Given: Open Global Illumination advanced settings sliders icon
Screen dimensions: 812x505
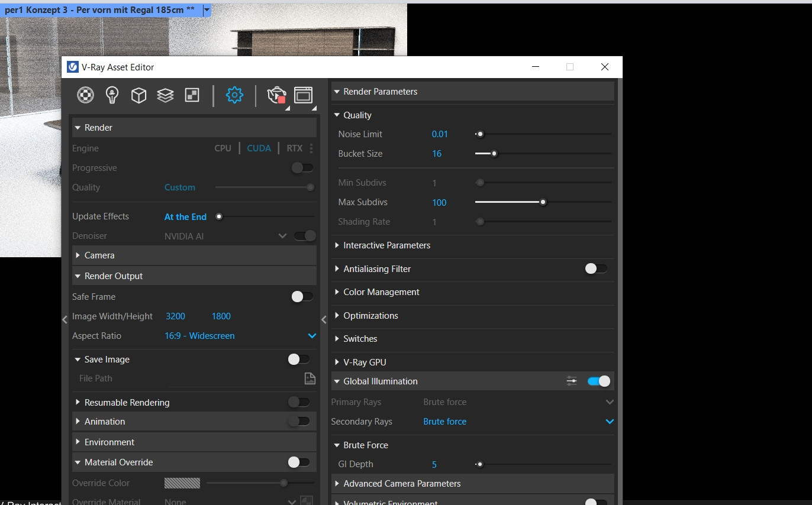Looking at the screenshot, I should pos(572,381).
